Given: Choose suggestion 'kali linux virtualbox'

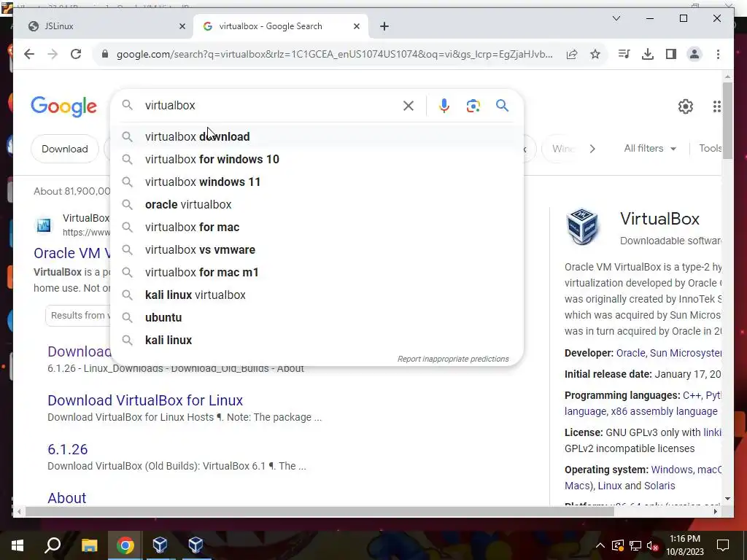Looking at the screenshot, I should [317, 295].
